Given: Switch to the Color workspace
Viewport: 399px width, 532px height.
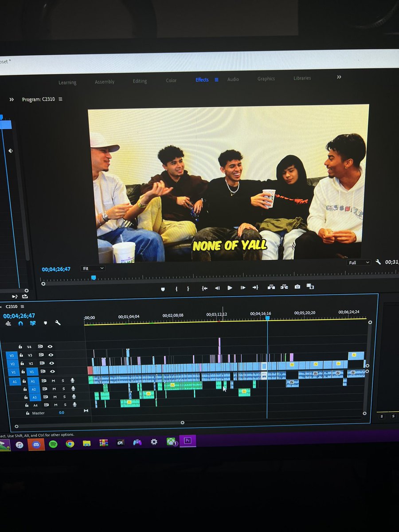Looking at the screenshot, I should (171, 80).
